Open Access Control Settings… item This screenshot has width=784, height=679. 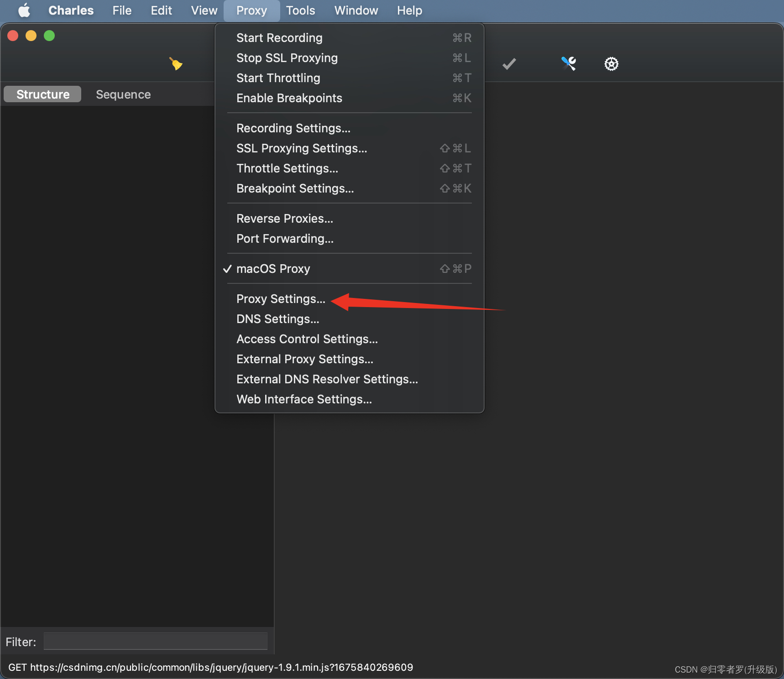coord(350,339)
